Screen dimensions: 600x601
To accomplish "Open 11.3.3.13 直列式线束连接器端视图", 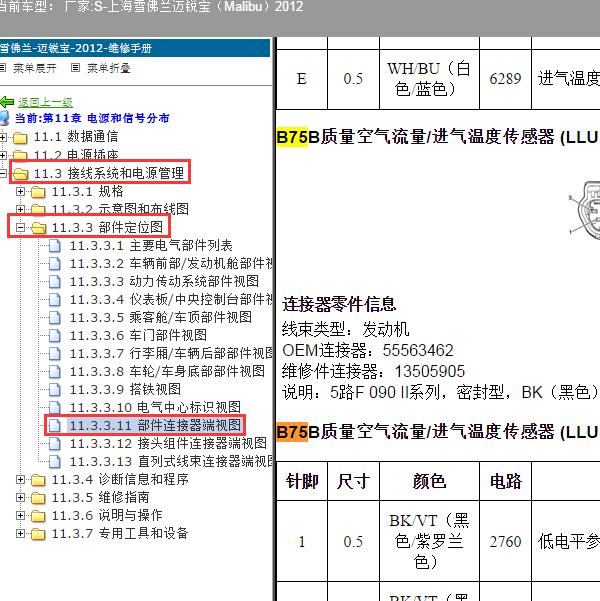I will 171,461.
